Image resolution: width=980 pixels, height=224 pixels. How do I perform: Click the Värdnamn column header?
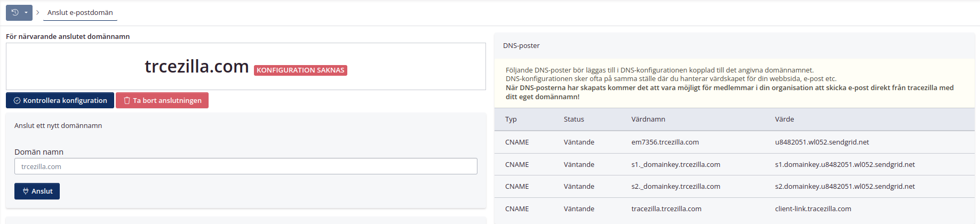tap(648, 119)
